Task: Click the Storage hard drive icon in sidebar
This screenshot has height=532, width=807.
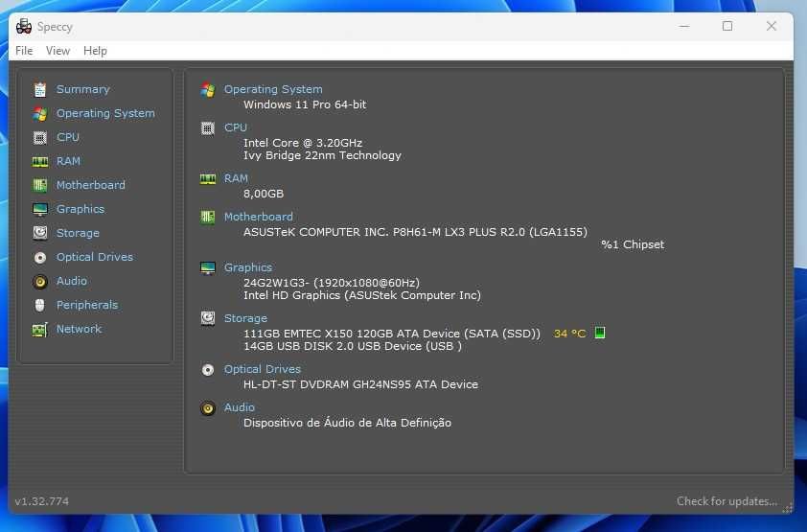Action: 40,233
